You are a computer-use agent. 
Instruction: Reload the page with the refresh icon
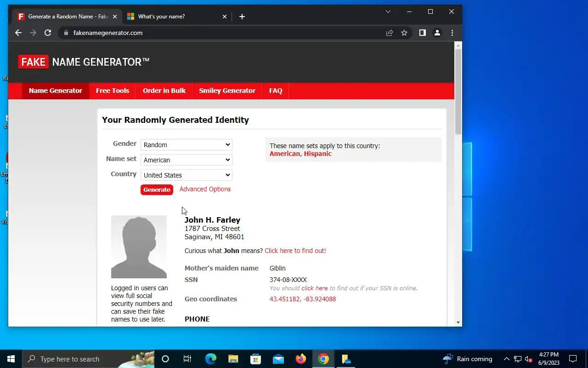[x=48, y=33]
